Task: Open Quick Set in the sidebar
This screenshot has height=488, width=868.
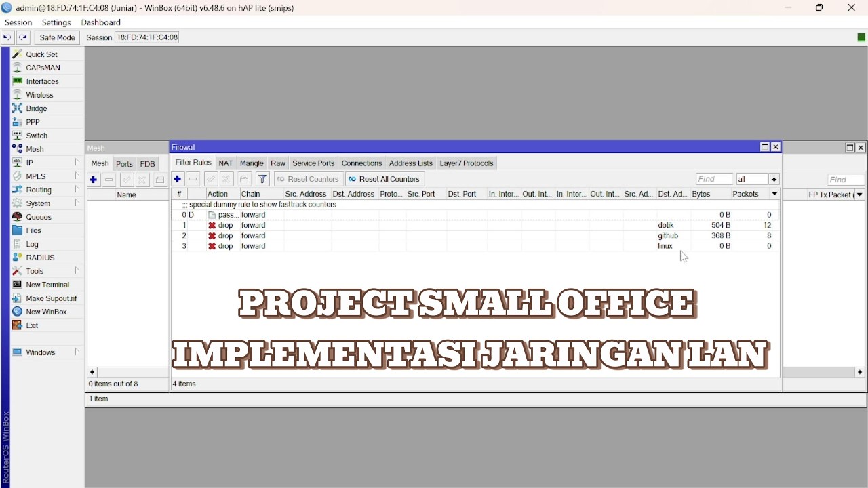Action: [x=41, y=54]
